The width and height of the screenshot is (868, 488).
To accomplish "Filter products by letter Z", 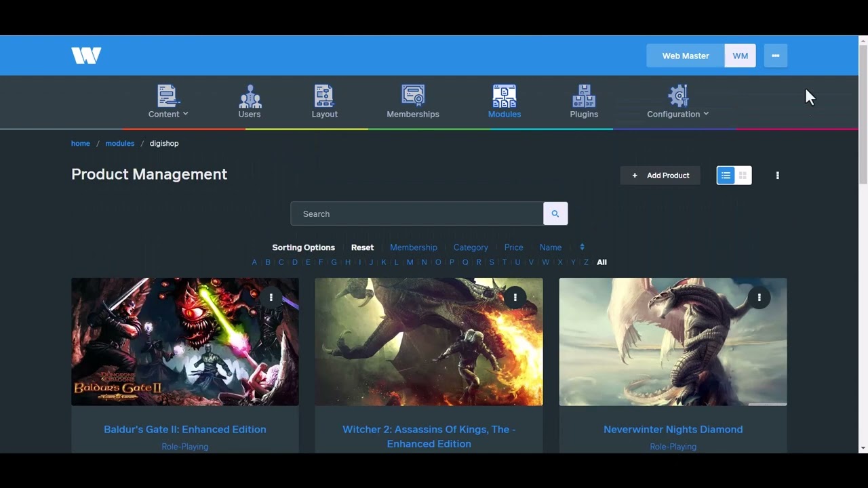I will [587, 262].
